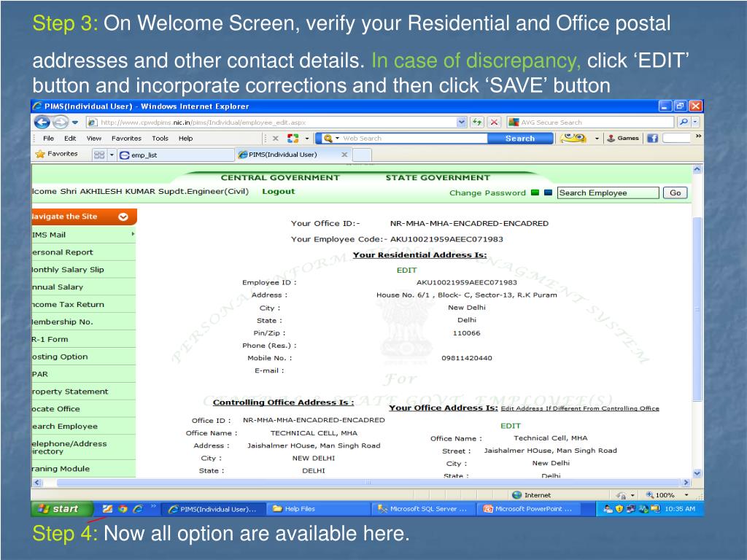747x560 pixels.
Task: Click the Logout link
Action: pyautogui.click(x=279, y=192)
